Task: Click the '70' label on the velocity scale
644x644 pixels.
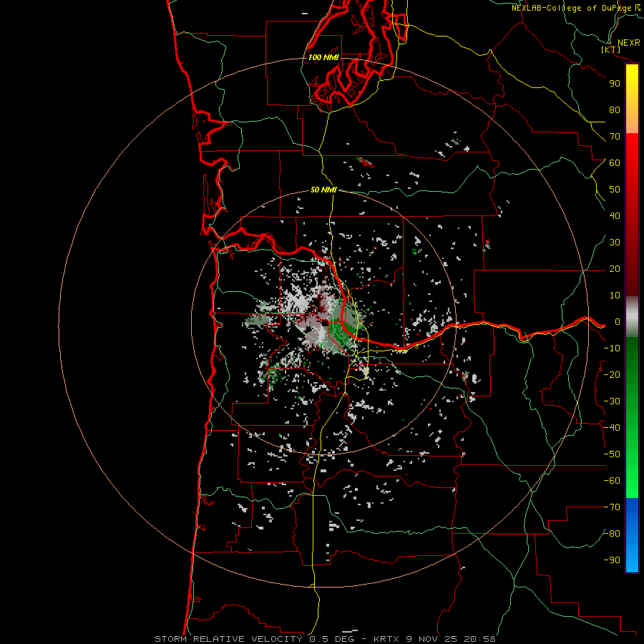Action: pos(615,137)
